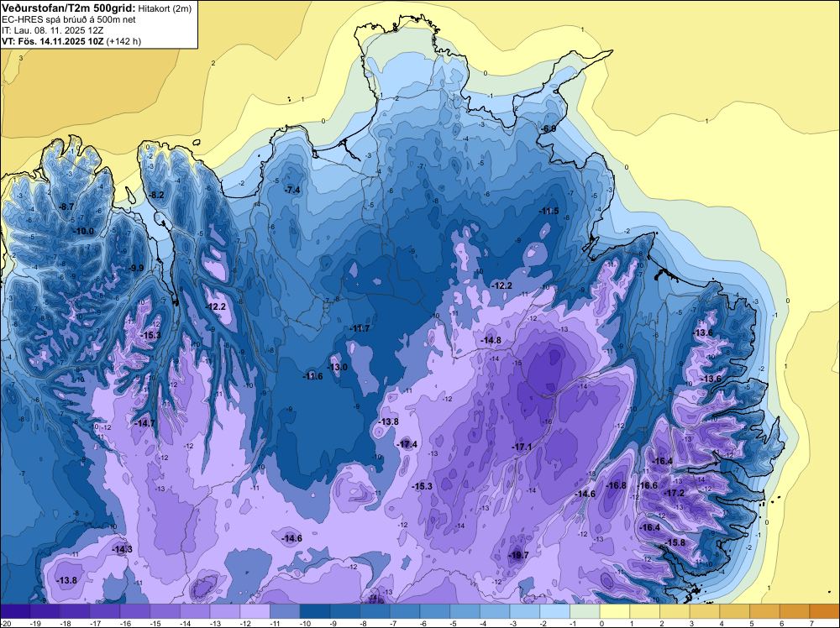840x628 pixels.
Task: Click legend swatch between -20 and -19
Action: 15,611
